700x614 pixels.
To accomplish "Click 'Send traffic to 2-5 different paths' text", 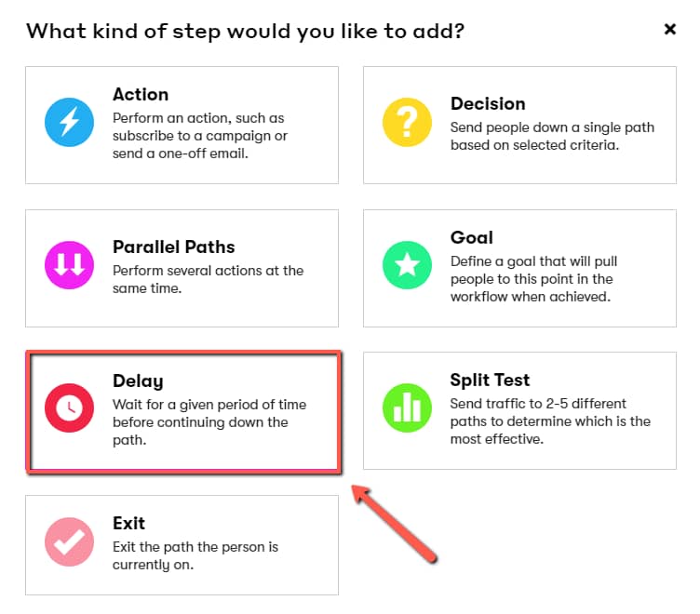I will (x=550, y=421).
